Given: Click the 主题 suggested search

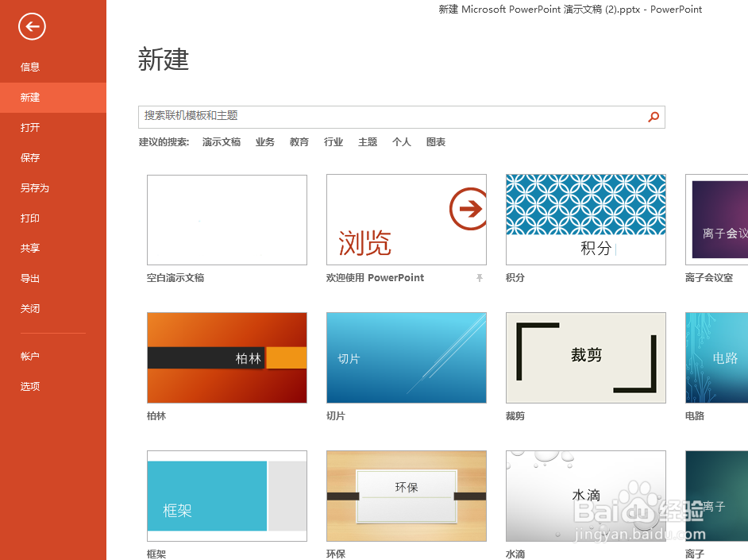Looking at the screenshot, I should [368, 142].
